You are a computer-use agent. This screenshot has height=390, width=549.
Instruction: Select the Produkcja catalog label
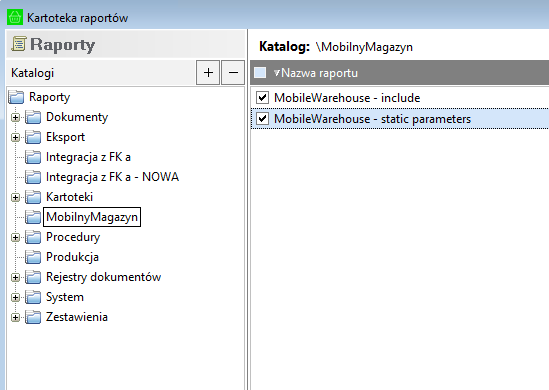click(x=72, y=257)
